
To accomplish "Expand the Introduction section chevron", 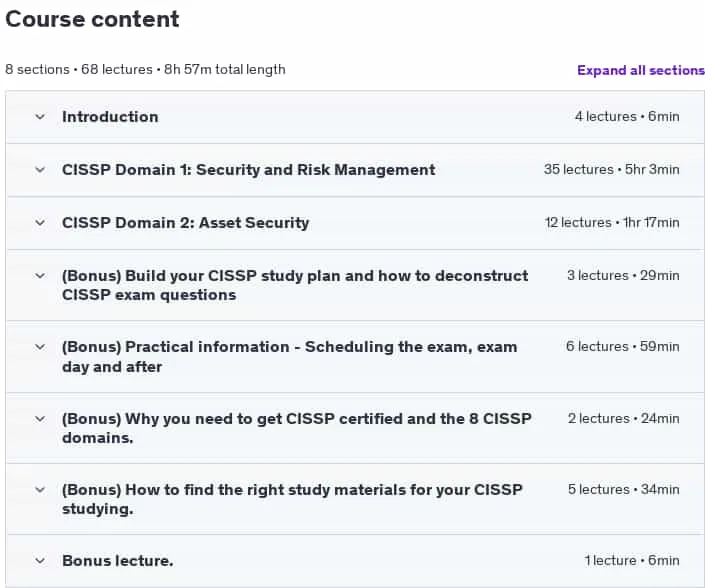I will [x=40, y=117].
